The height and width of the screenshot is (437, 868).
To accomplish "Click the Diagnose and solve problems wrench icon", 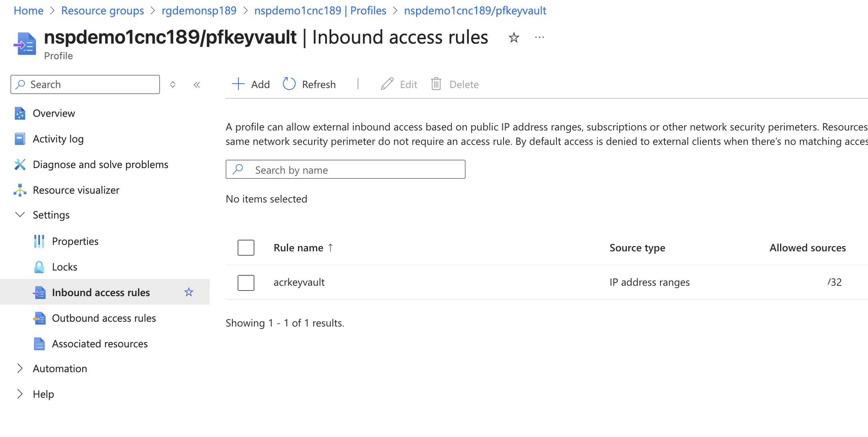I will point(20,164).
